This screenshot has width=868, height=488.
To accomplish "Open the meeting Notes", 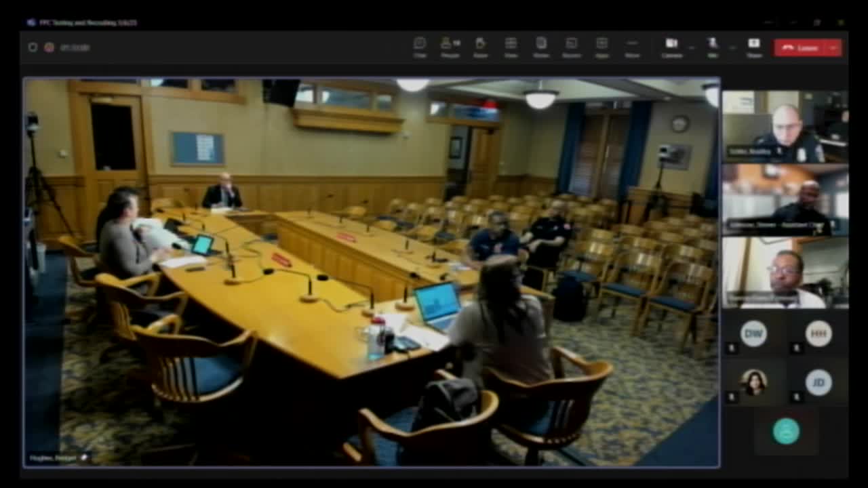I will 541,47.
